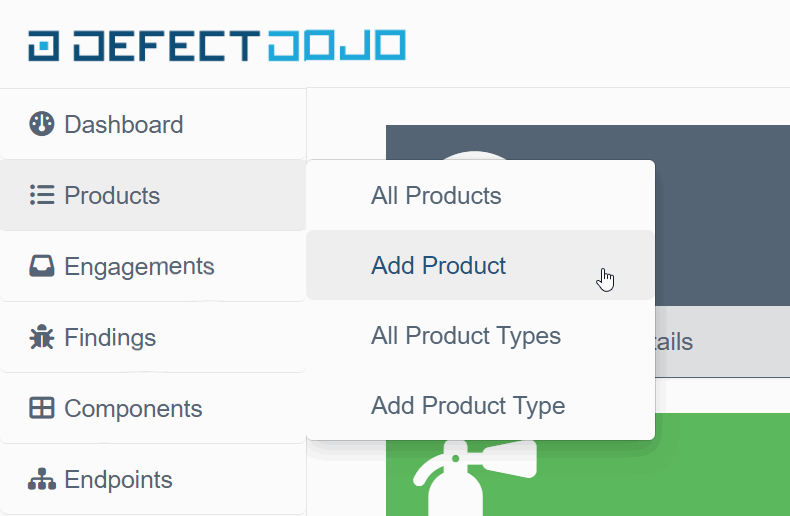Click the round icon on the gray card
This screenshot has height=516, width=790.
point(476,156)
